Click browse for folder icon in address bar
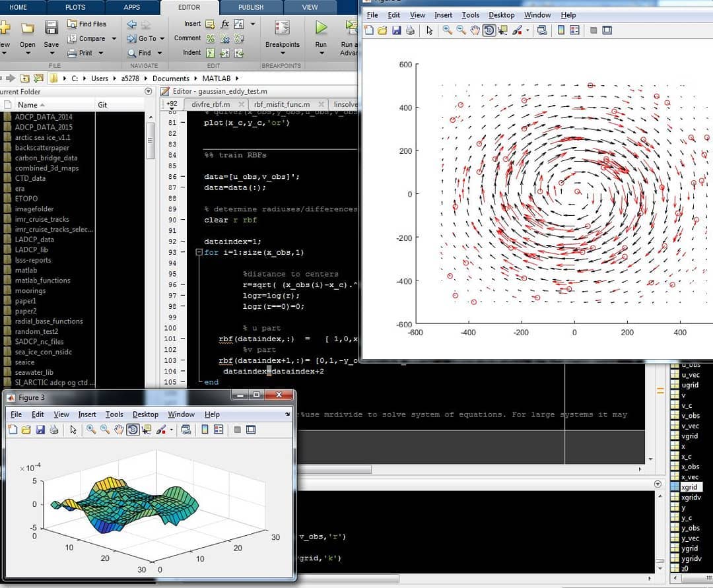This screenshot has width=713, height=588. point(38,78)
